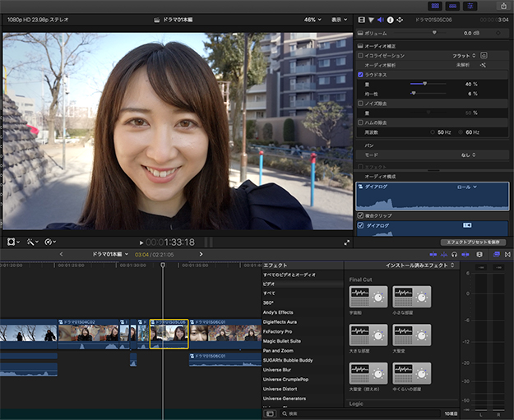Open the インストール済みエフェクト popup menu

pos(420,265)
